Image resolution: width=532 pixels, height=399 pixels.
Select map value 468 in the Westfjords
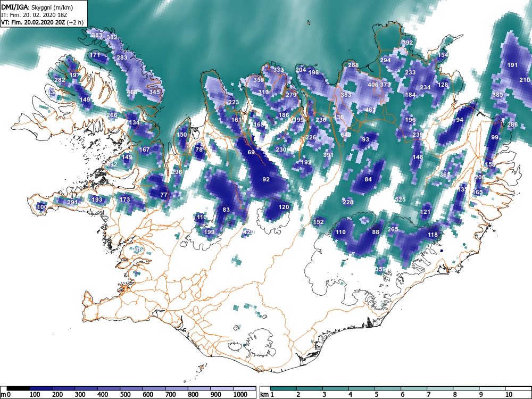pos(132,92)
